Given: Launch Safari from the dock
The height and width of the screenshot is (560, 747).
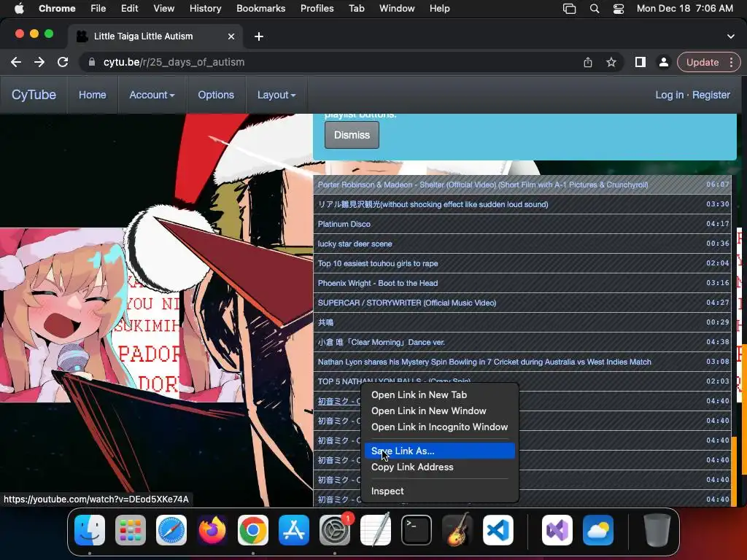Looking at the screenshot, I should coord(171,530).
